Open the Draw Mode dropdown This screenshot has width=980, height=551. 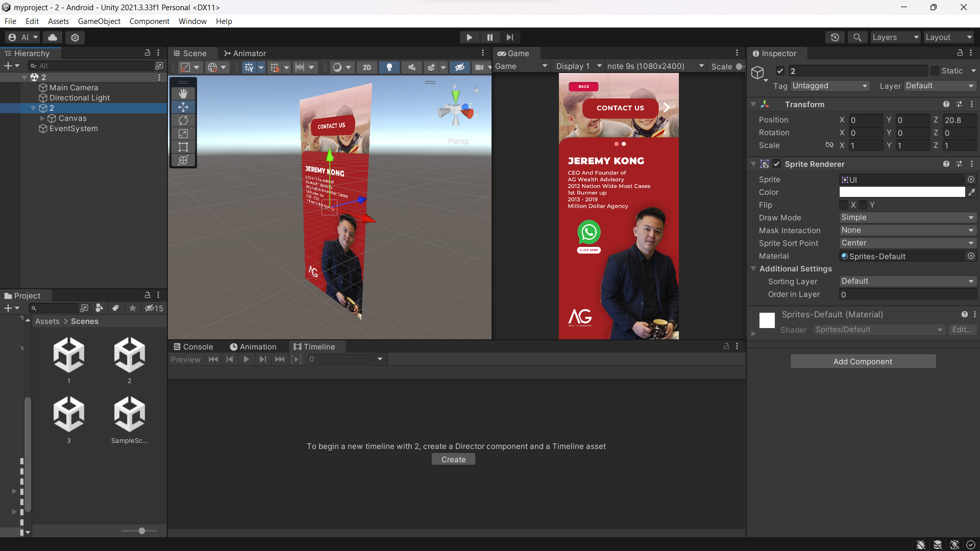point(908,217)
